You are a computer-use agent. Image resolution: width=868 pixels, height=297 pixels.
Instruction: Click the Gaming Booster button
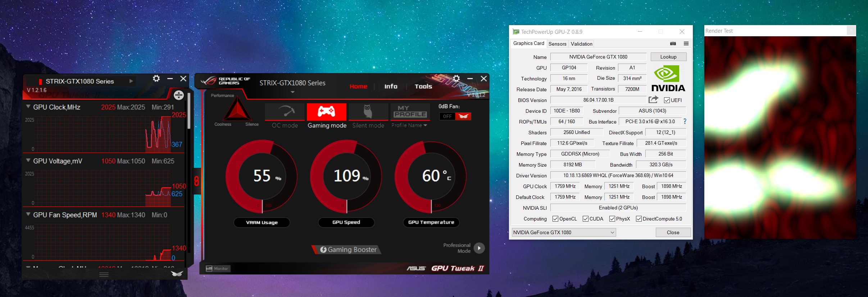point(347,250)
